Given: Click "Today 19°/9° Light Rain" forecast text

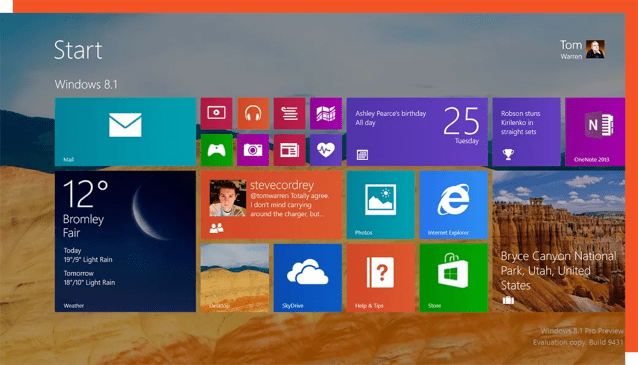Looking at the screenshot, I should coord(87,255).
